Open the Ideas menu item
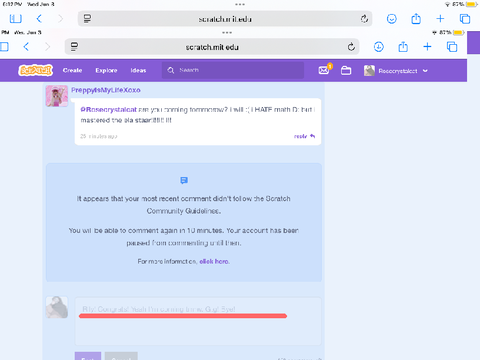Screen dimensions: 480x360 point(138,70)
